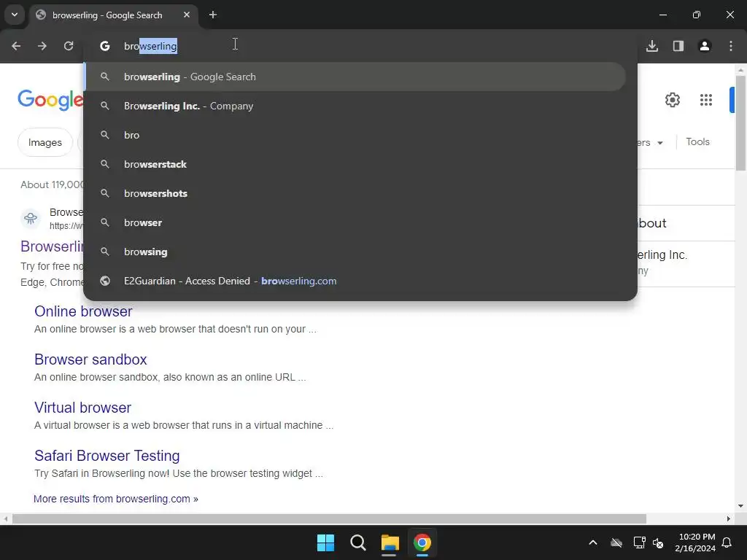Click the scroll left arrow
This screenshot has height=560, width=747.
click(6, 518)
